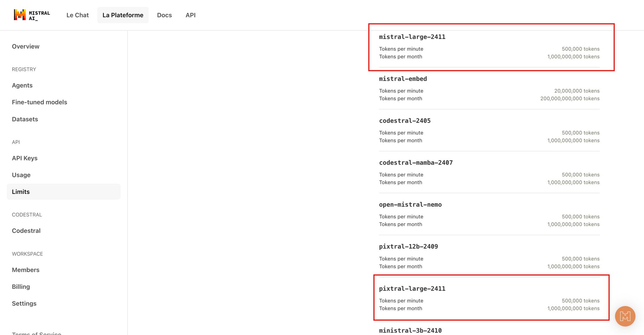Click the mistral-large-2411 model heading
The image size is (644, 335).
(412, 37)
